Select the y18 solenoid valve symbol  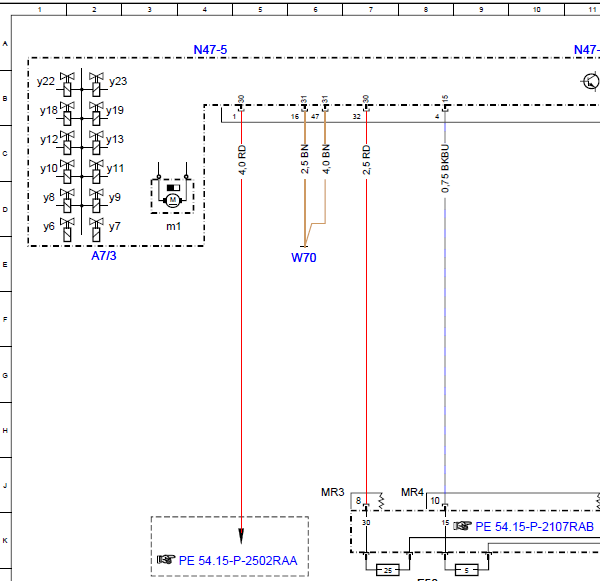tap(67, 114)
